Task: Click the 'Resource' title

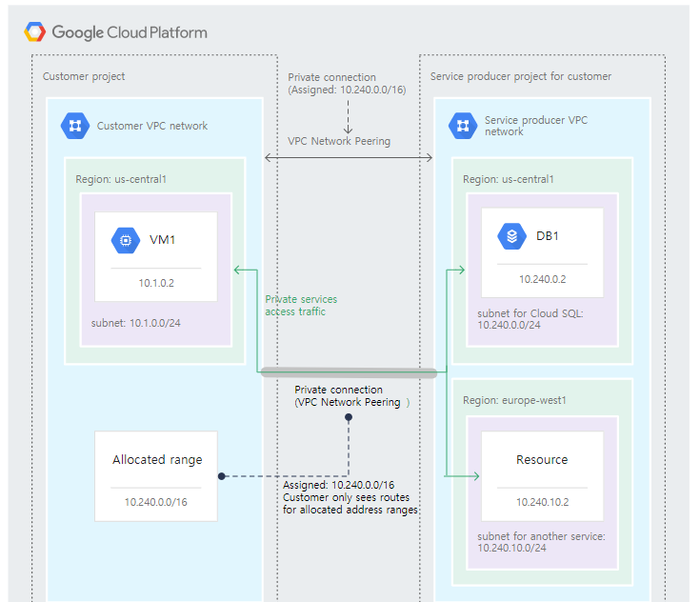Action: (542, 459)
